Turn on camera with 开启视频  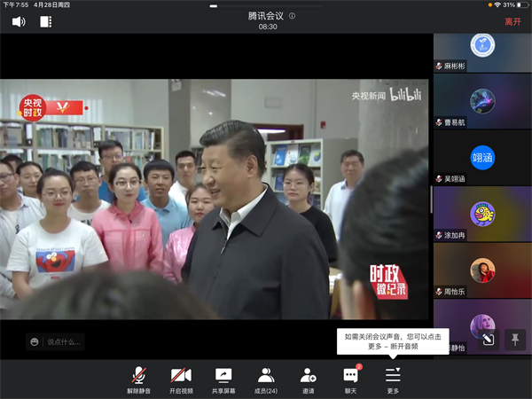181,379
